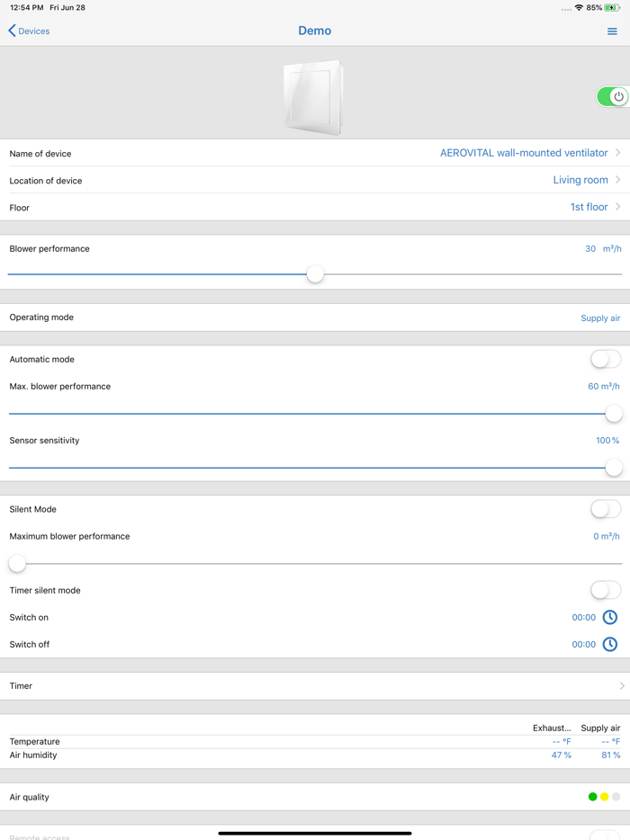Turn off the device power toggle
This screenshot has height=840, width=630.
[613, 97]
